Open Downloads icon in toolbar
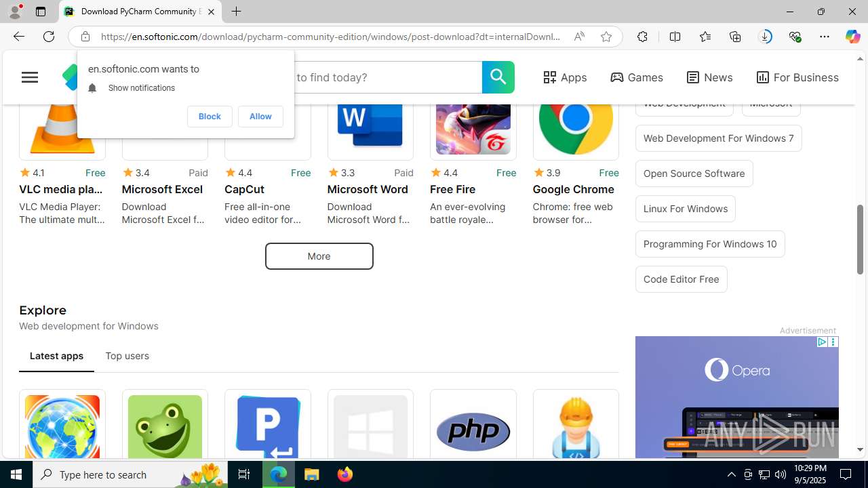Image resolution: width=868 pixels, height=488 pixels. [765, 37]
